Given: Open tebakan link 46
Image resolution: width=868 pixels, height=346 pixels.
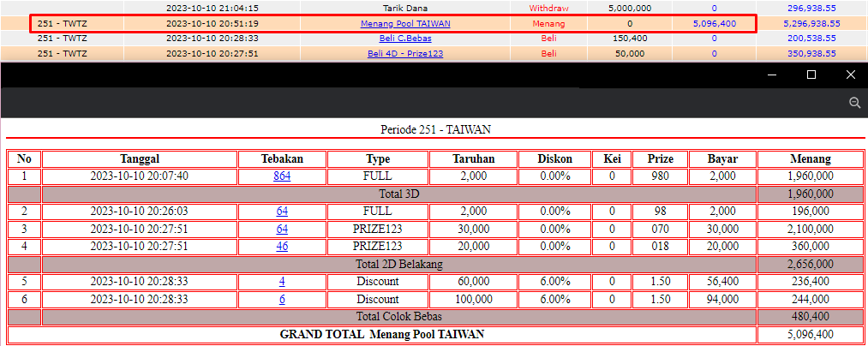Looking at the screenshot, I should tap(282, 247).
